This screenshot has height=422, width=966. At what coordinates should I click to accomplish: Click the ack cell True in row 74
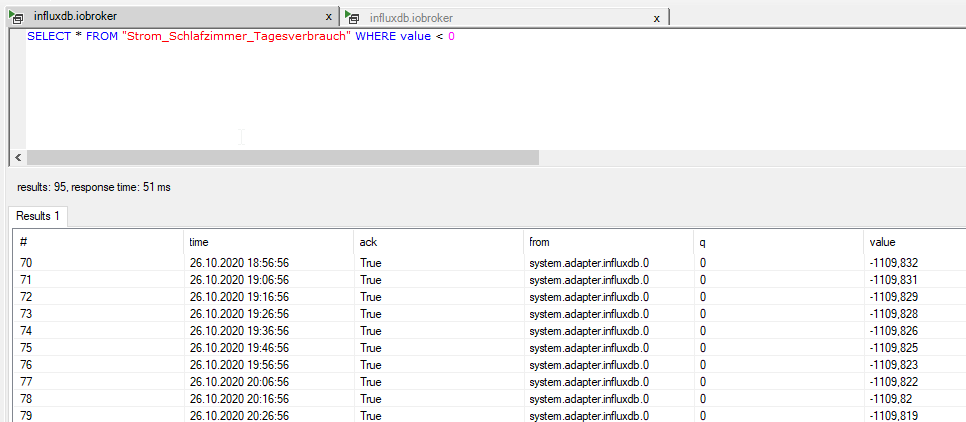tap(371, 331)
